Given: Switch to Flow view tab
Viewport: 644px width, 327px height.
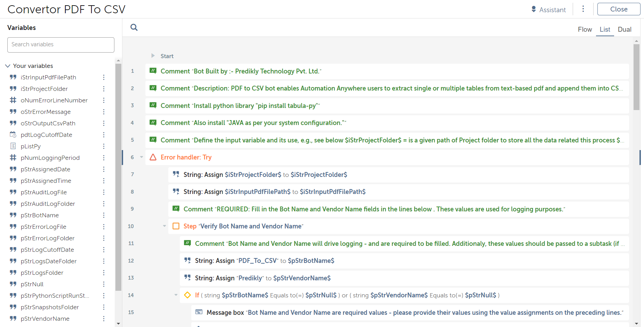Looking at the screenshot, I should pyautogui.click(x=585, y=30).
